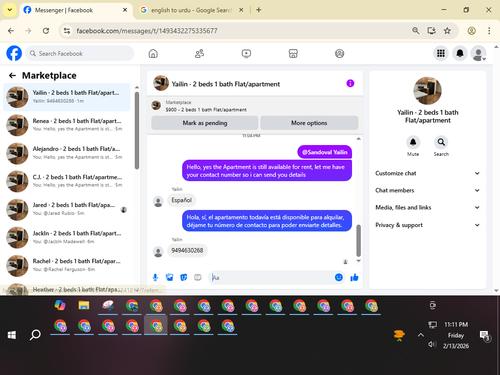
Task: Select the Yailin conversation in the list
Action: coord(67,97)
